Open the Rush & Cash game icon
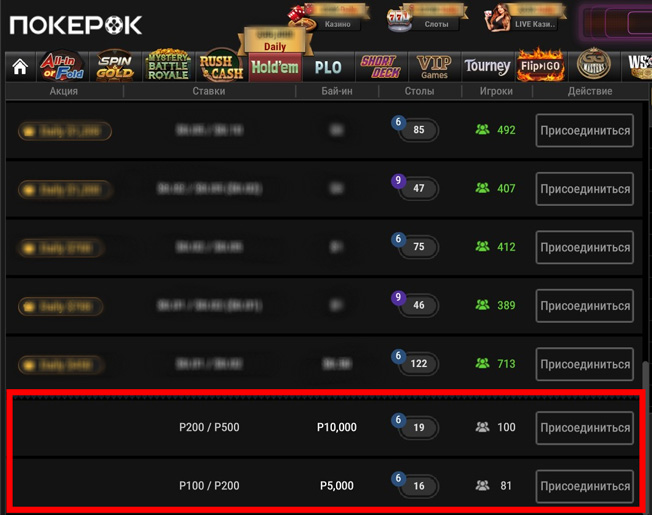652x515 pixels. [221, 67]
